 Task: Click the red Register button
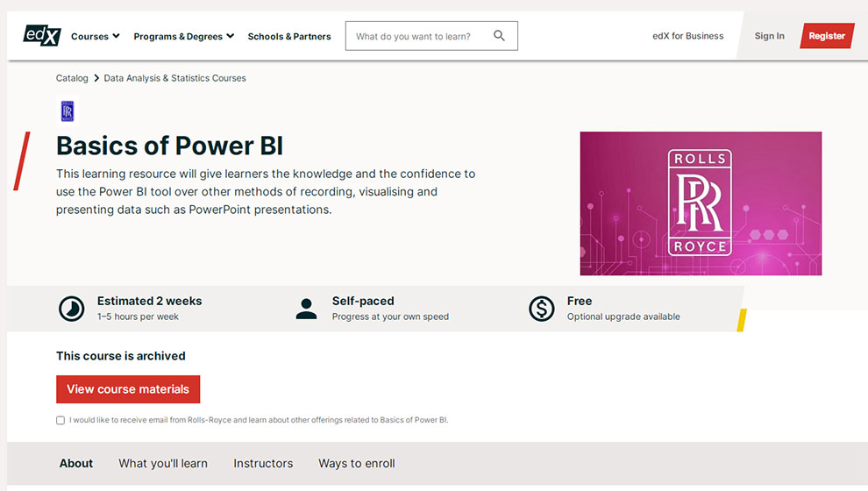[x=827, y=35]
